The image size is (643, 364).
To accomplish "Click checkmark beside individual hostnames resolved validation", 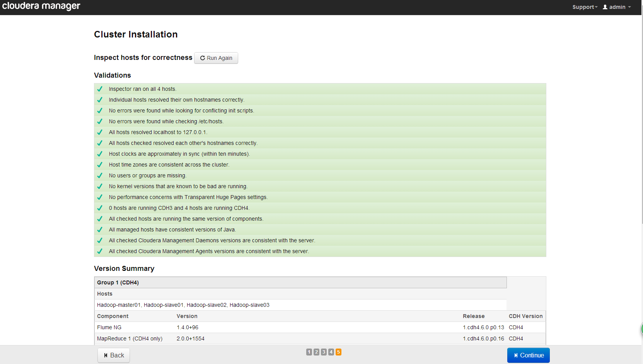I will tap(100, 100).
